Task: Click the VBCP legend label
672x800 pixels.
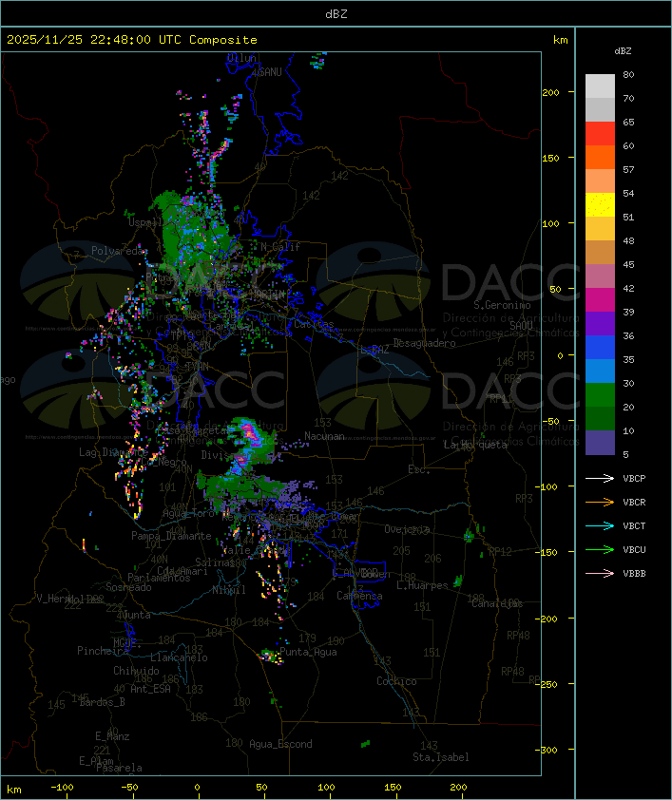Action: (x=634, y=478)
